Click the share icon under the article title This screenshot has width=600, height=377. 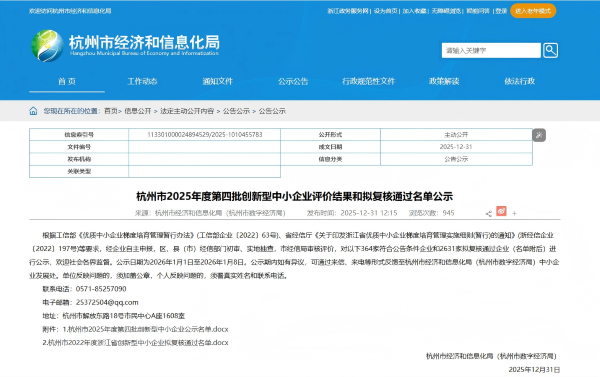[489, 214]
